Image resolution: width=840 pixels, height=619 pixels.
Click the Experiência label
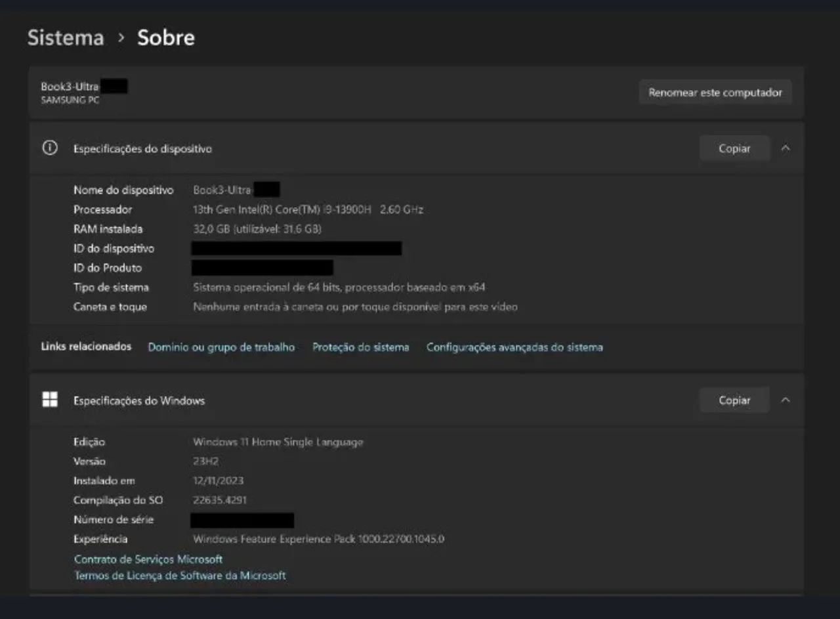(100, 539)
